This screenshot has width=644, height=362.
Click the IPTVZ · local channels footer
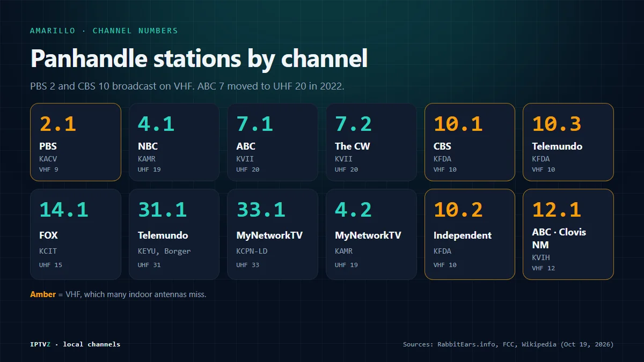[75, 344]
